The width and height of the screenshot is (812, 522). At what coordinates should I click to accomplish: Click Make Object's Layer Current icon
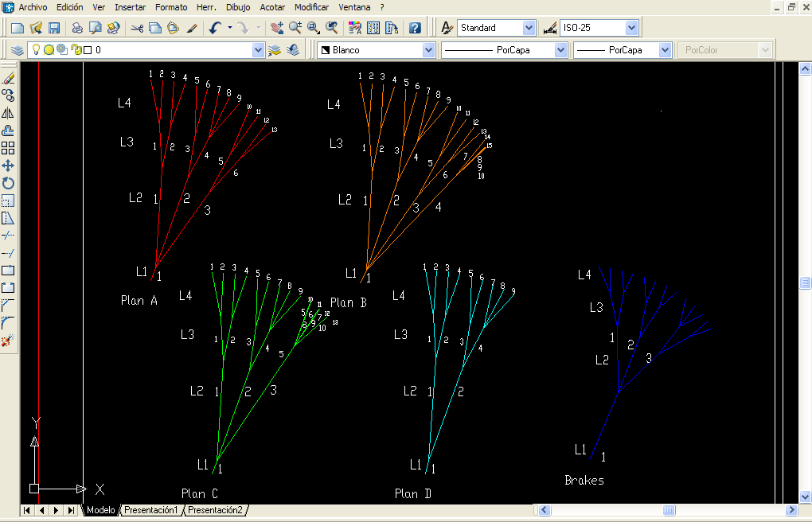(275, 50)
